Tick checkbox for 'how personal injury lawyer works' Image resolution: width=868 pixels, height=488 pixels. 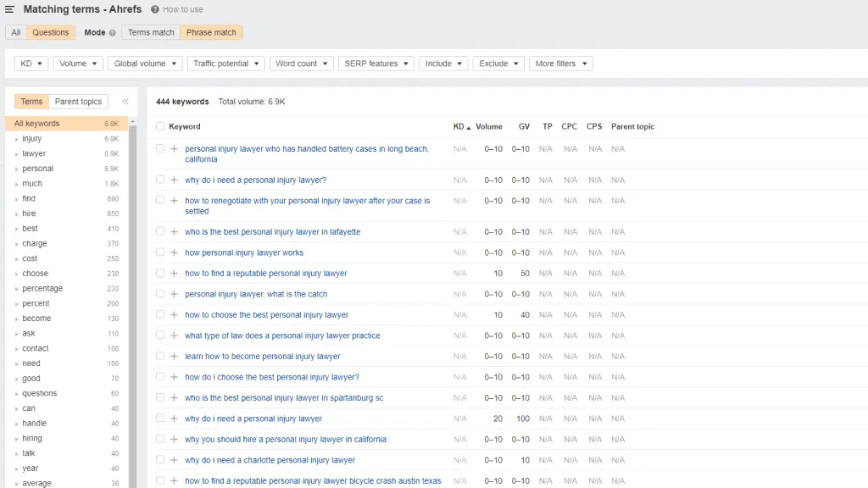(x=160, y=252)
